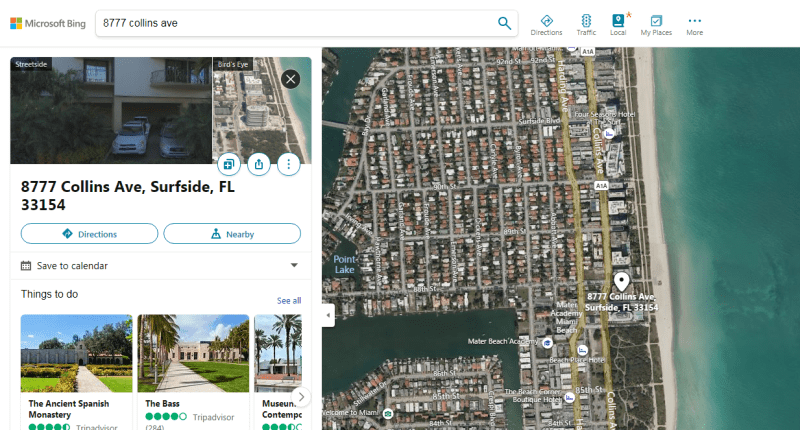Click the search magnifier icon
This screenshot has height=430, width=800.
(504, 23)
